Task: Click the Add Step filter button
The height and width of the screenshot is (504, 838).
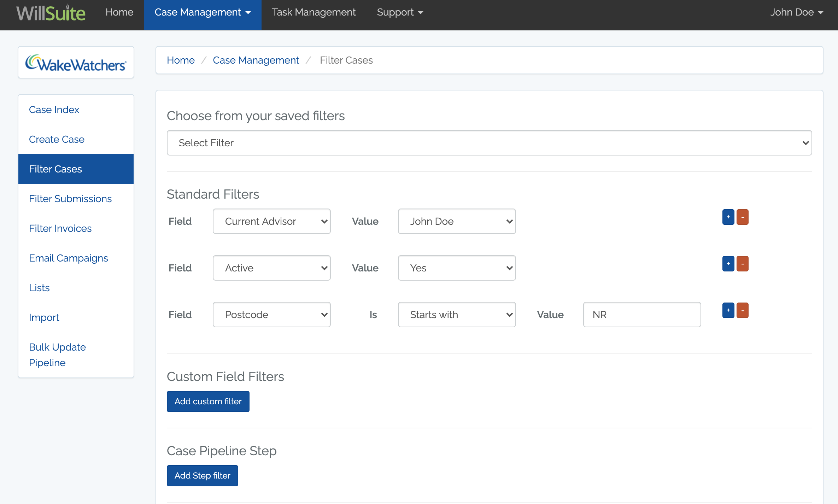Action: [202, 476]
